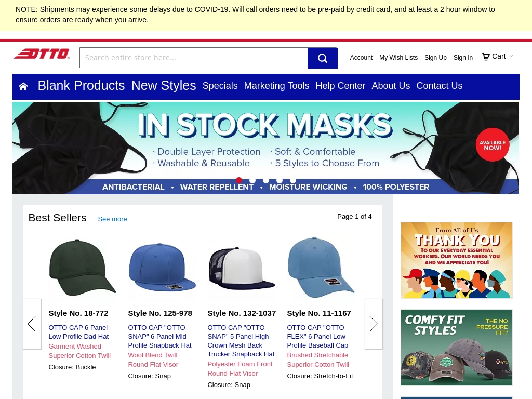This screenshot has height=399, width=532.
Task: Click the magnifying glass search button
Action: tap(322, 58)
